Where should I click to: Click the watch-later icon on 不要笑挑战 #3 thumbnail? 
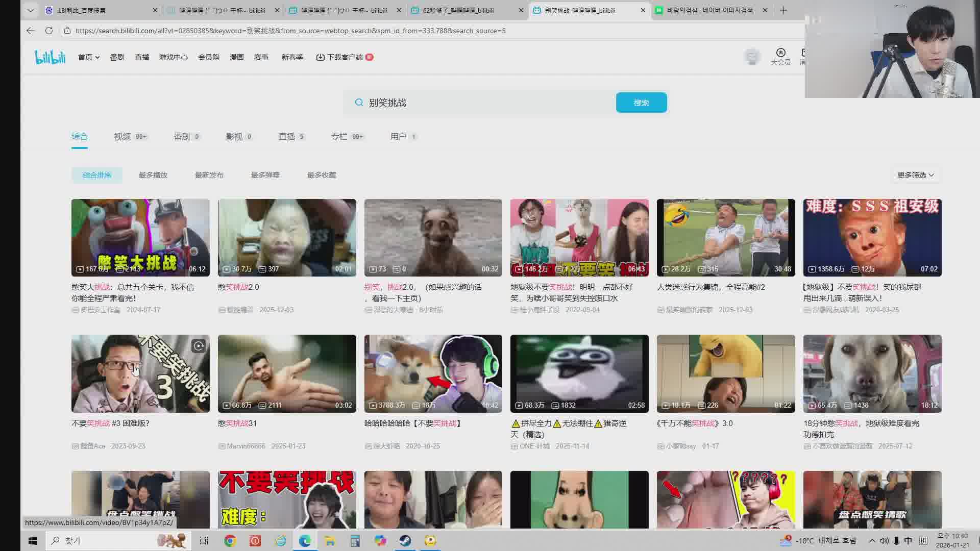pos(199,346)
